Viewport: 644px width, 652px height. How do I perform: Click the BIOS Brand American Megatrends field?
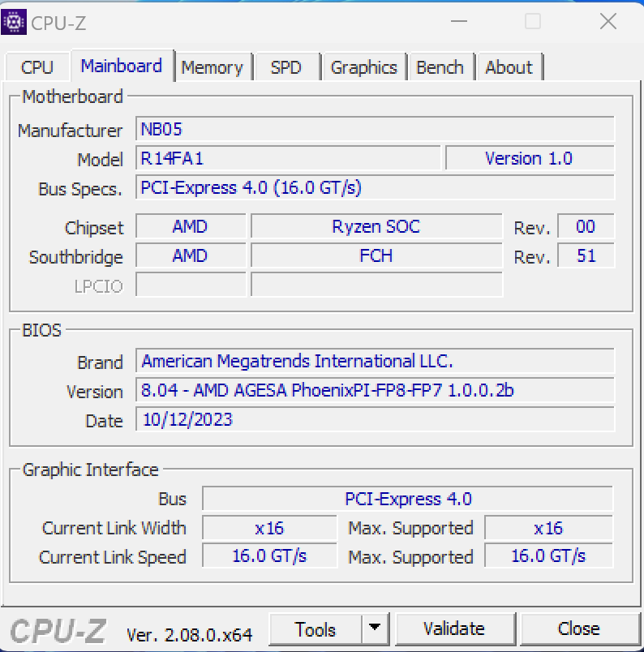[375, 362]
